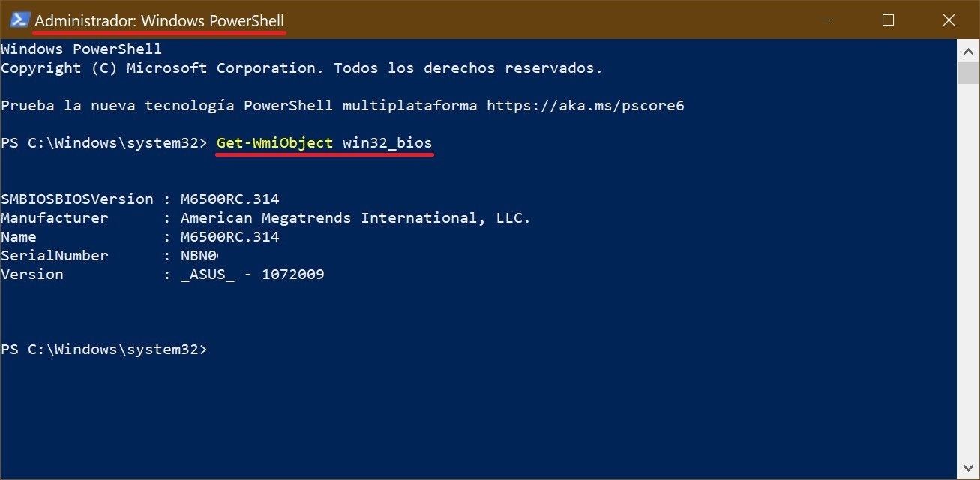Image resolution: width=980 pixels, height=480 pixels.
Task: Click the SMBIOSBIOSVersion value M6500RC.314
Action: tap(229, 199)
